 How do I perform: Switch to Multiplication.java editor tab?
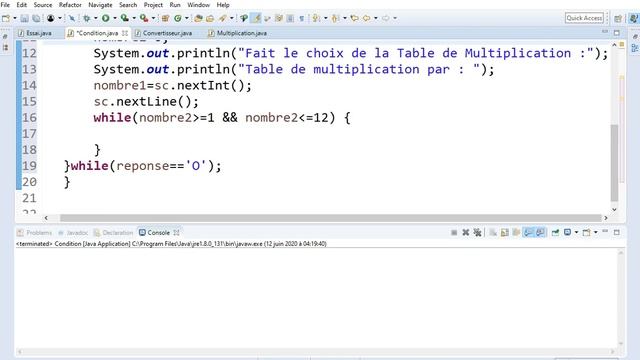pos(238,33)
